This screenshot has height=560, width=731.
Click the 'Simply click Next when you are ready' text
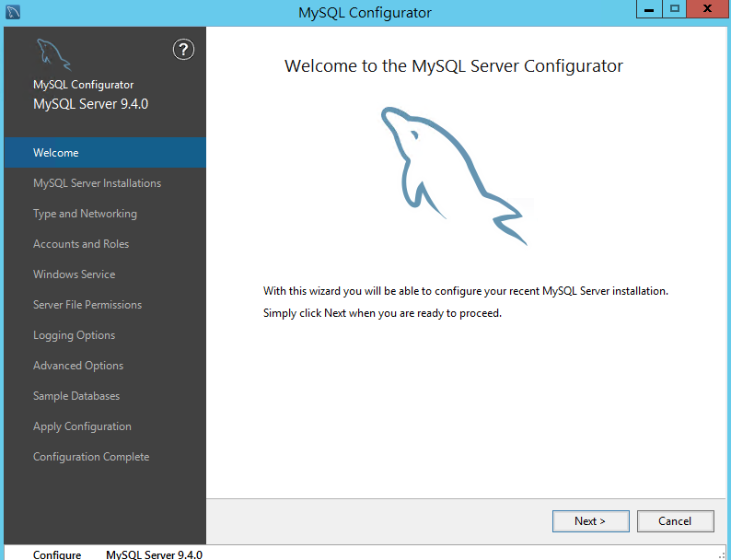pos(382,313)
